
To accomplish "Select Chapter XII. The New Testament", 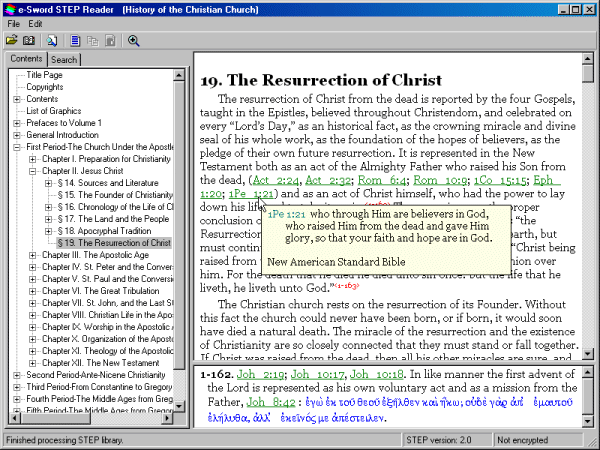I will coord(101,363).
